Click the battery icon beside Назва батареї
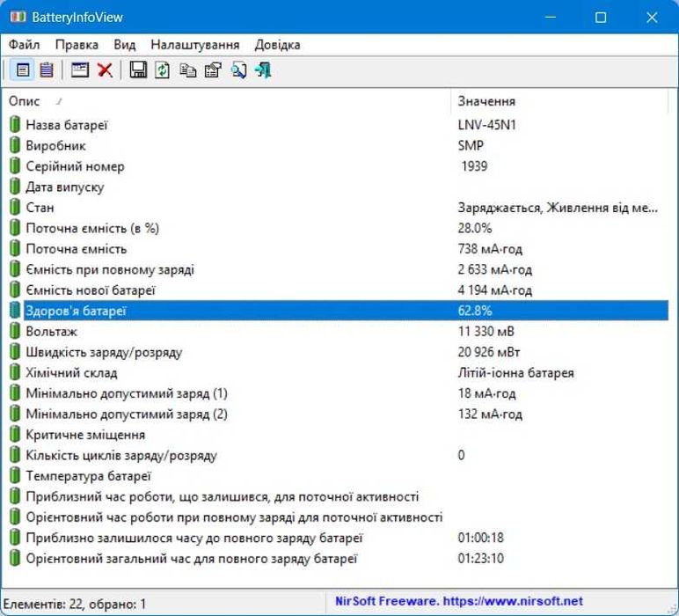The width and height of the screenshot is (679, 616). click(15, 125)
